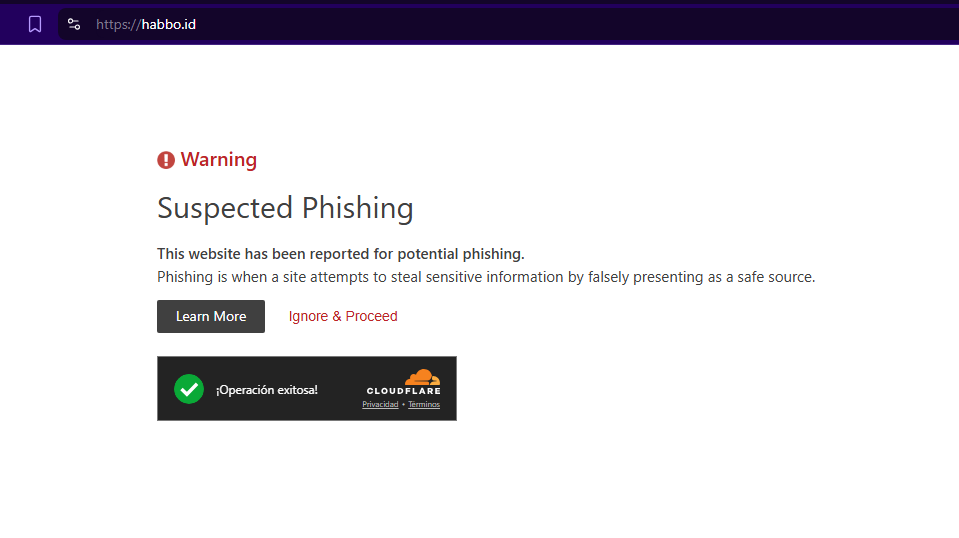Click the ¡Operación exitosa! message

(x=266, y=389)
